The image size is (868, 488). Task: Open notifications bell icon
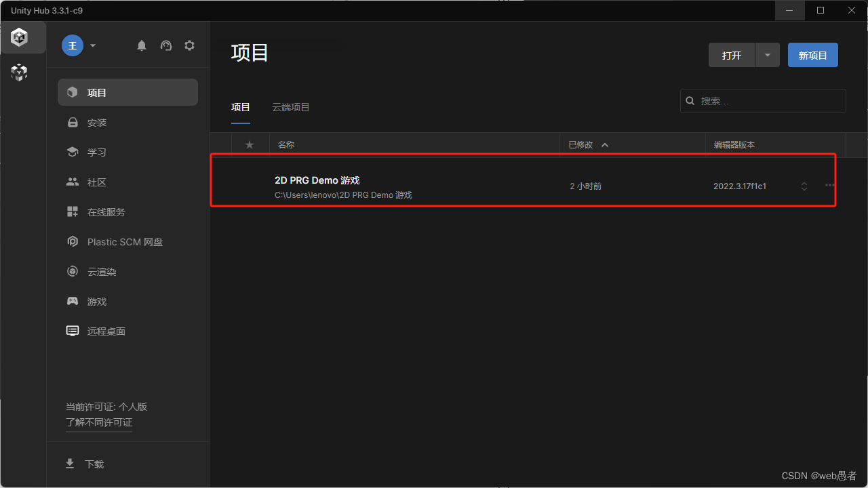coord(142,45)
